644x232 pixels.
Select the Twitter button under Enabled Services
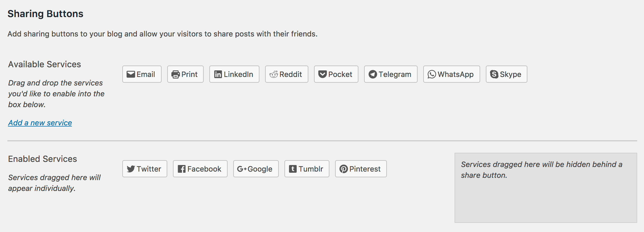point(145,168)
